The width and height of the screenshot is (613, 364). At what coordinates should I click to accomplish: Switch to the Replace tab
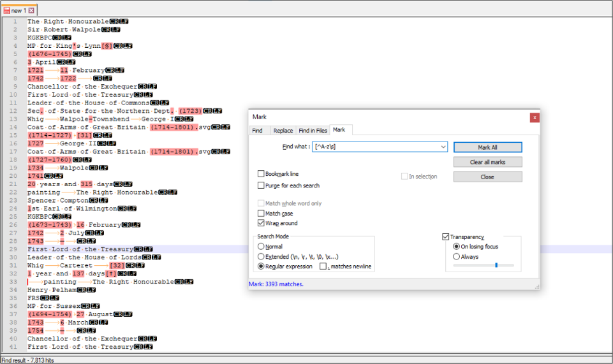click(x=283, y=131)
